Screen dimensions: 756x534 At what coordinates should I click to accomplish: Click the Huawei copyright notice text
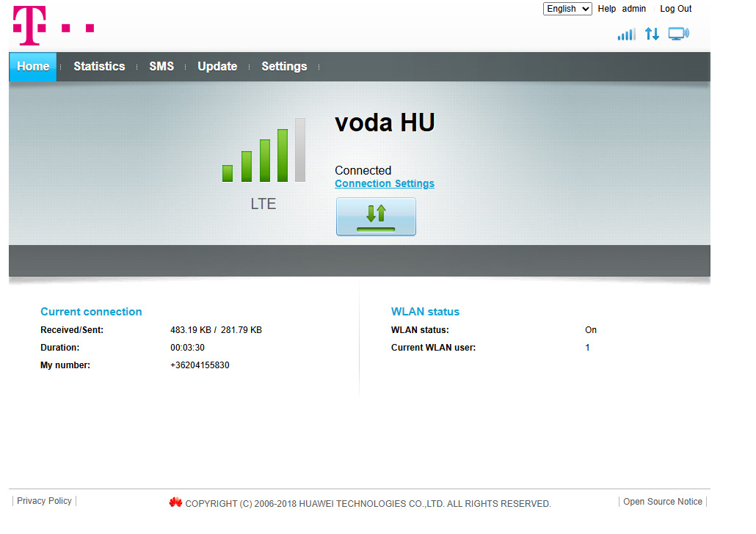click(368, 504)
